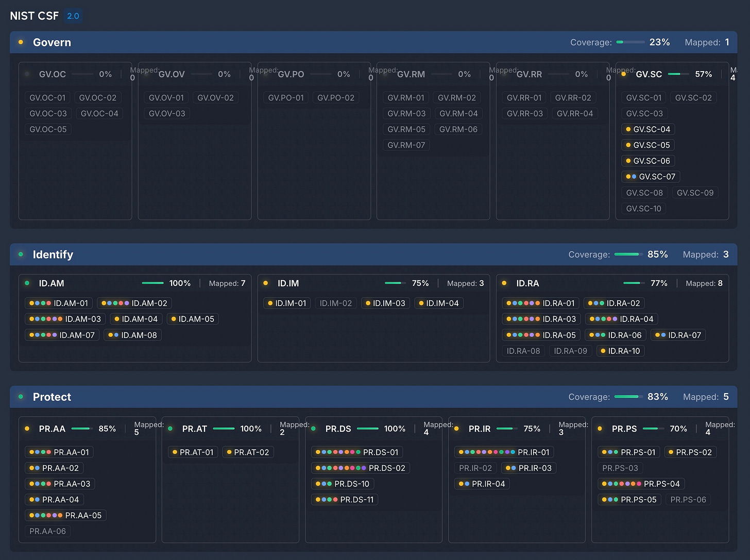Open the PR.DS-11 mapped chip
Screen dimensions: 750x560
[345, 500]
